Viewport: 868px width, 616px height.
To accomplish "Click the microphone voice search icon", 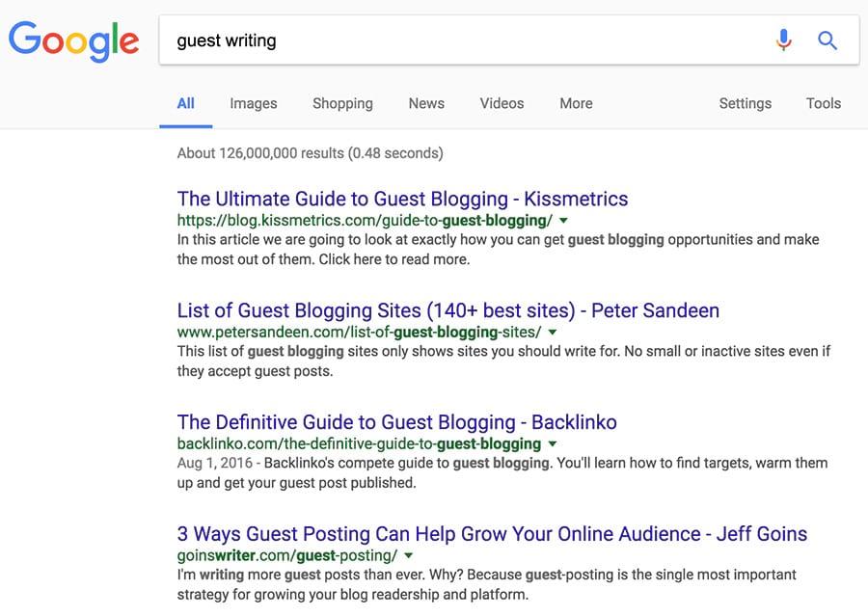I will (x=783, y=40).
